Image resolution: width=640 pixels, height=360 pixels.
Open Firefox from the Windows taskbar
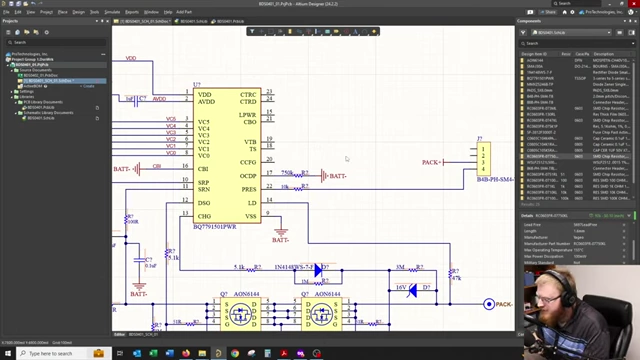186,353
